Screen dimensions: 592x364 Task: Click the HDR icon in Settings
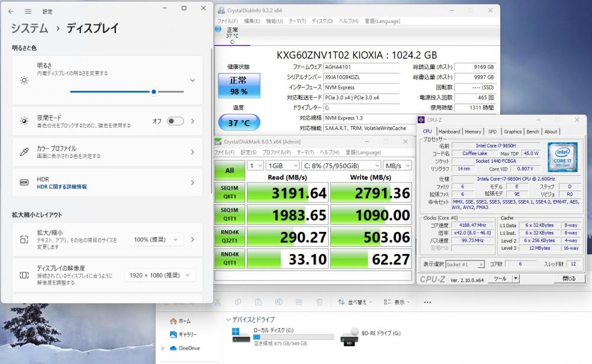(x=24, y=182)
